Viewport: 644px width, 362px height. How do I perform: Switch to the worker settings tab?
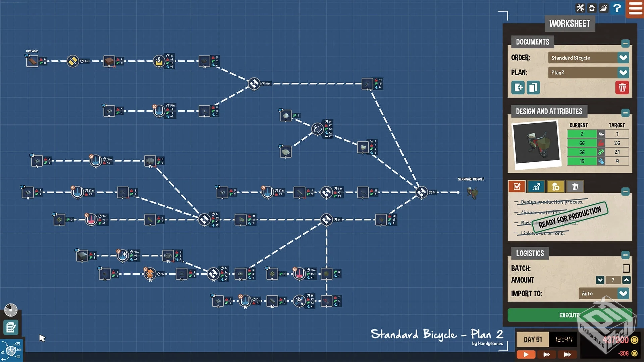555,187
